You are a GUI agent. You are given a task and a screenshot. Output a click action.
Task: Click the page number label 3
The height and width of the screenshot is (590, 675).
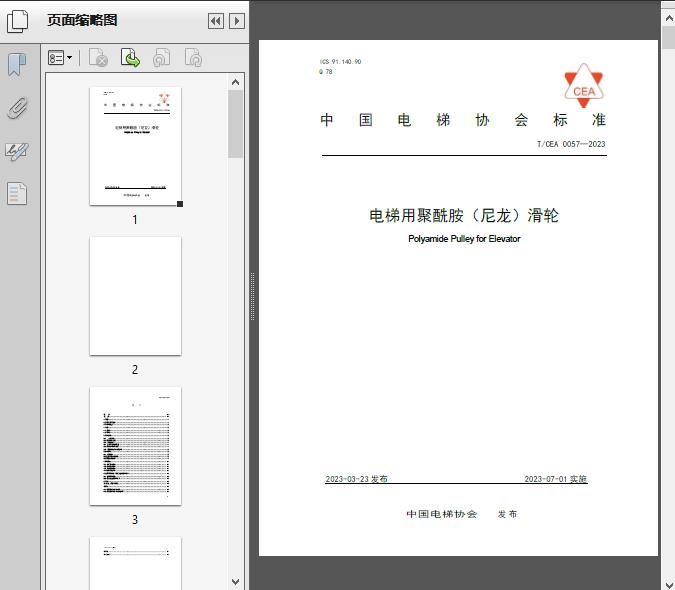tap(135, 520)
